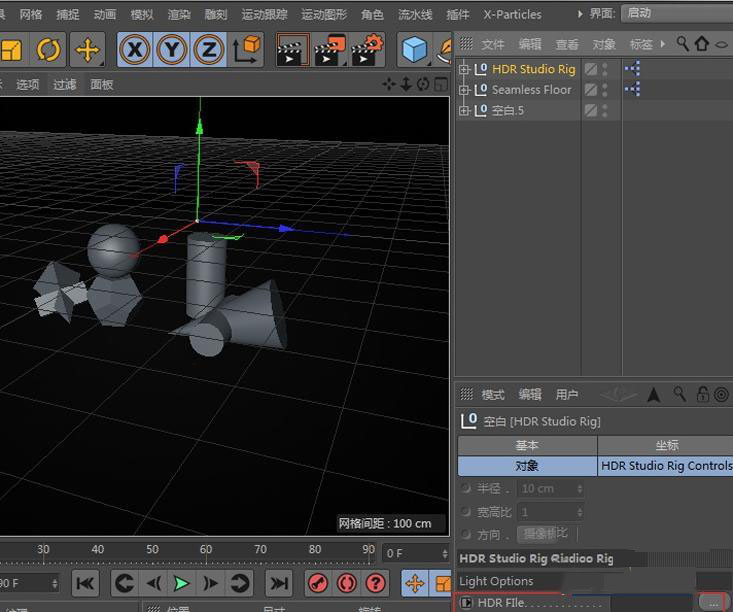Toggle Z axis lock
The height and width of the screenshot is (612, 733).
[x=208, y=50]
